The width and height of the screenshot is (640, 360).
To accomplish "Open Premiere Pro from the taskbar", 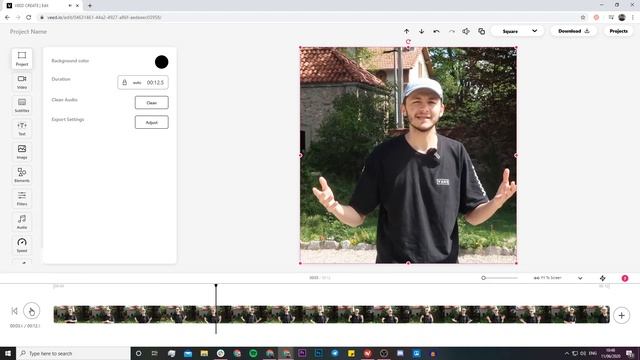I will tap(302, 353).
